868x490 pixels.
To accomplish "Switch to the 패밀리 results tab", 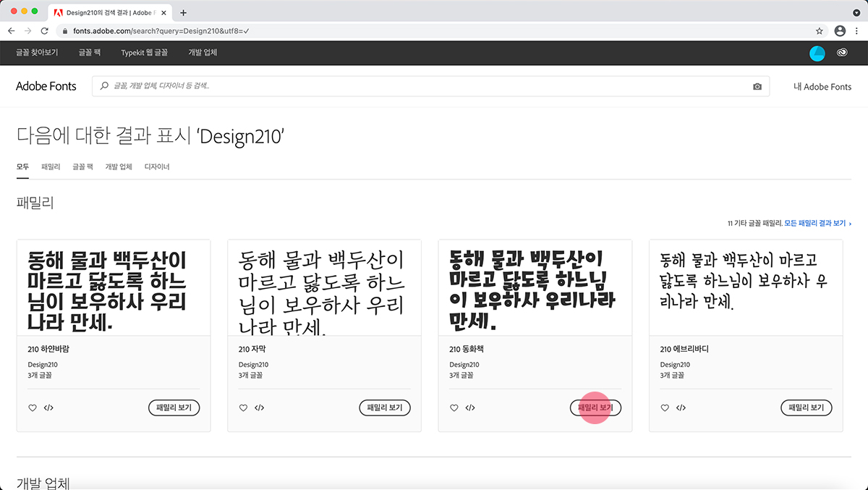I will [x=51, y=167].
